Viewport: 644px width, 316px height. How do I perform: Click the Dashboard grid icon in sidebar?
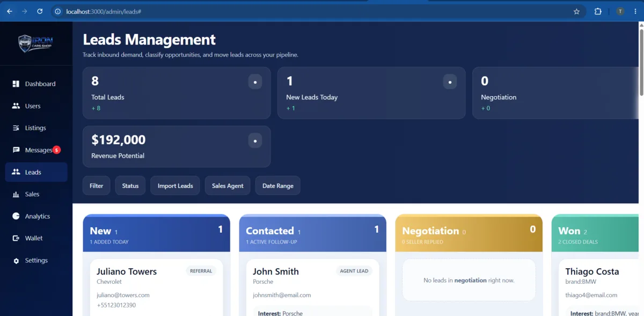coord(16,84)
